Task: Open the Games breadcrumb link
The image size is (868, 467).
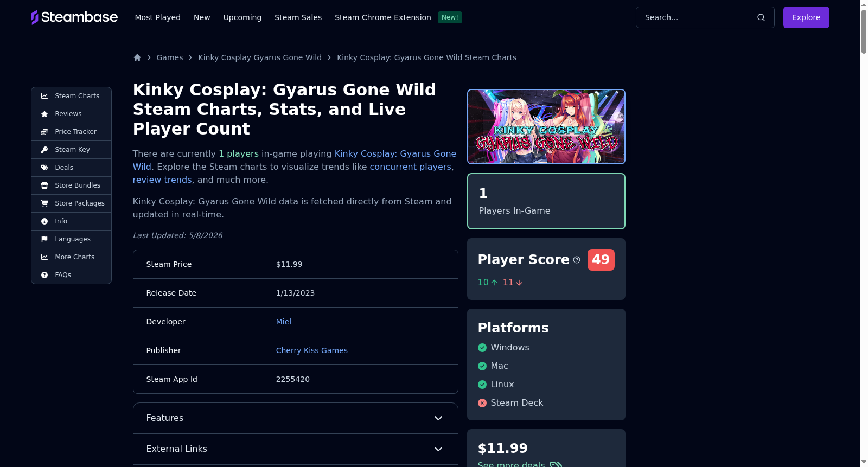Action: click(170, 57)
